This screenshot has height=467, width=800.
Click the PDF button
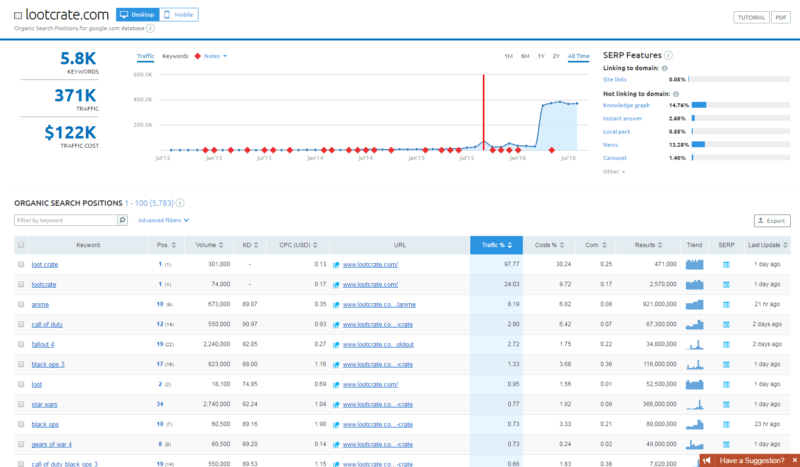781,17
